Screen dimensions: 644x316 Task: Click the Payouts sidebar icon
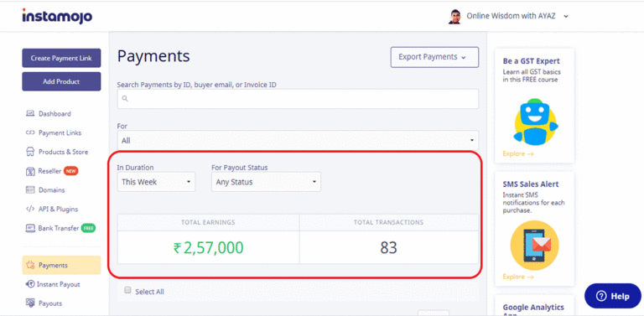coord(30,303)
